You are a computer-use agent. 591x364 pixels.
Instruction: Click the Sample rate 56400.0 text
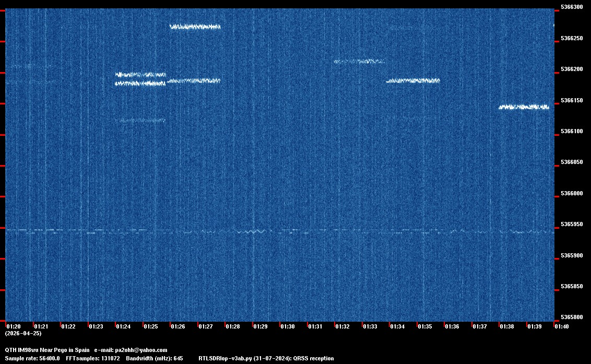click(32, 358)
